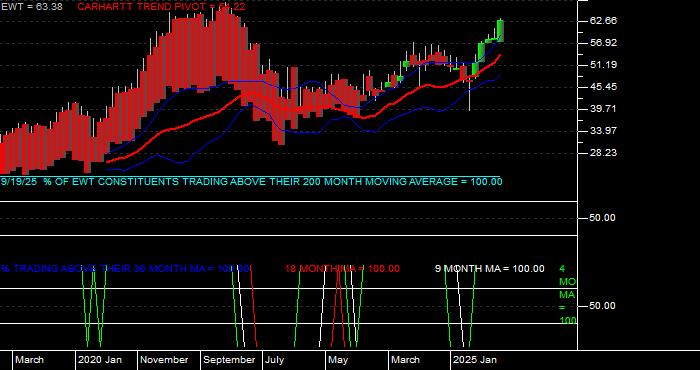Click the May date label

point(338,360)
